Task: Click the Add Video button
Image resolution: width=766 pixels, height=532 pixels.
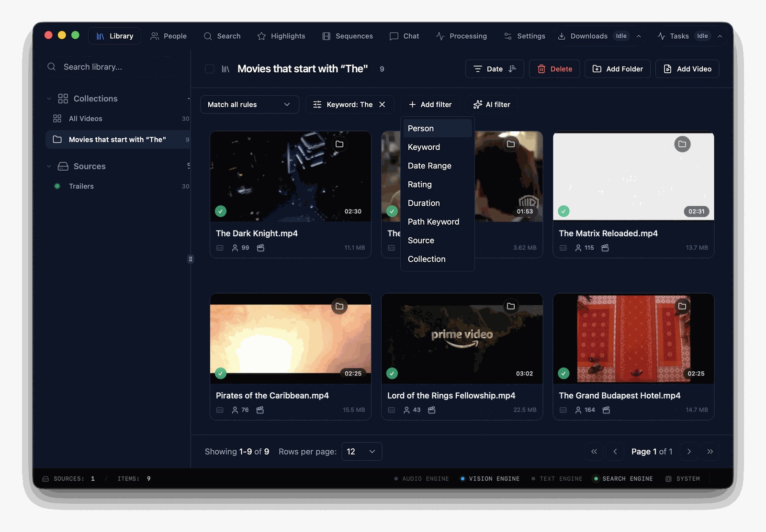Action: click(x=687, y=69)
